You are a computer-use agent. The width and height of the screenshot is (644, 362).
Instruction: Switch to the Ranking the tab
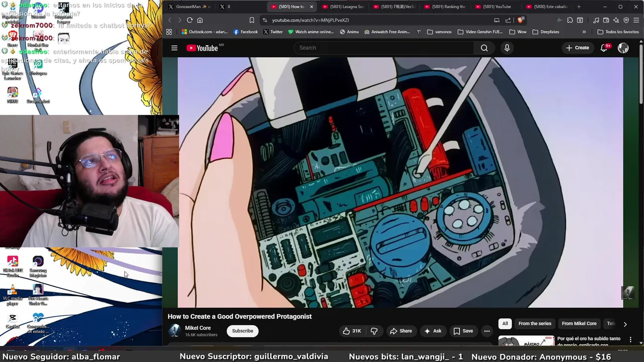445,7
